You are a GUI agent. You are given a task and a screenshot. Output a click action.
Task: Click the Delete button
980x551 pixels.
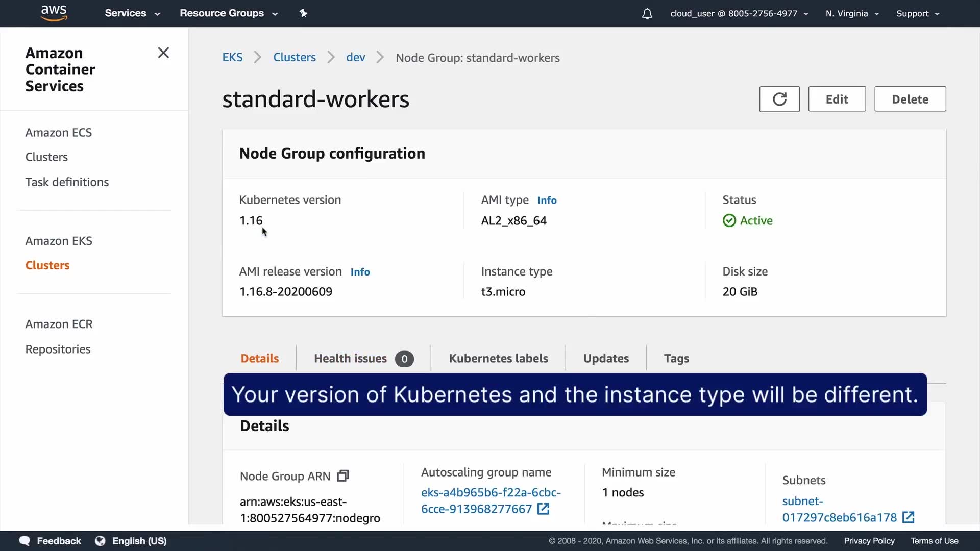pos(910,99)
